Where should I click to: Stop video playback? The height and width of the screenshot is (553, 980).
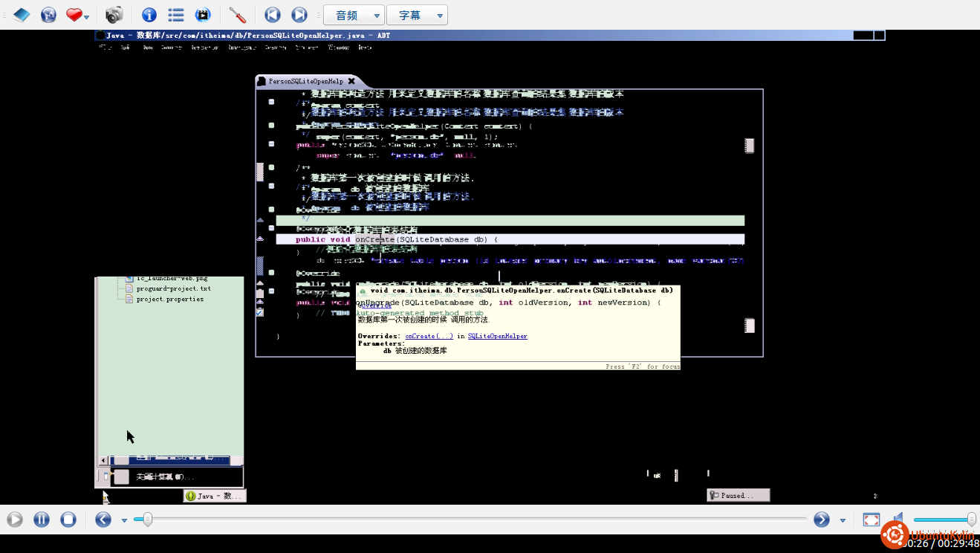(68, 520)
